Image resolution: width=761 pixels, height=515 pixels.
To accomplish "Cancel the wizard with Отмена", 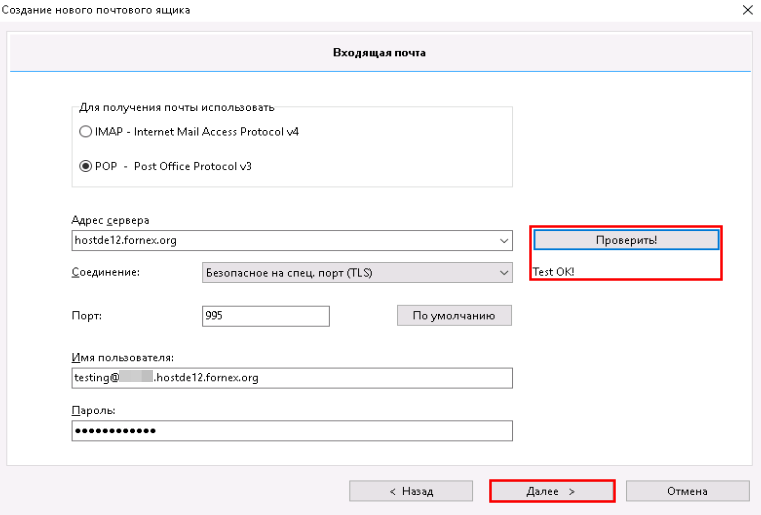I will tap(687, 491).
